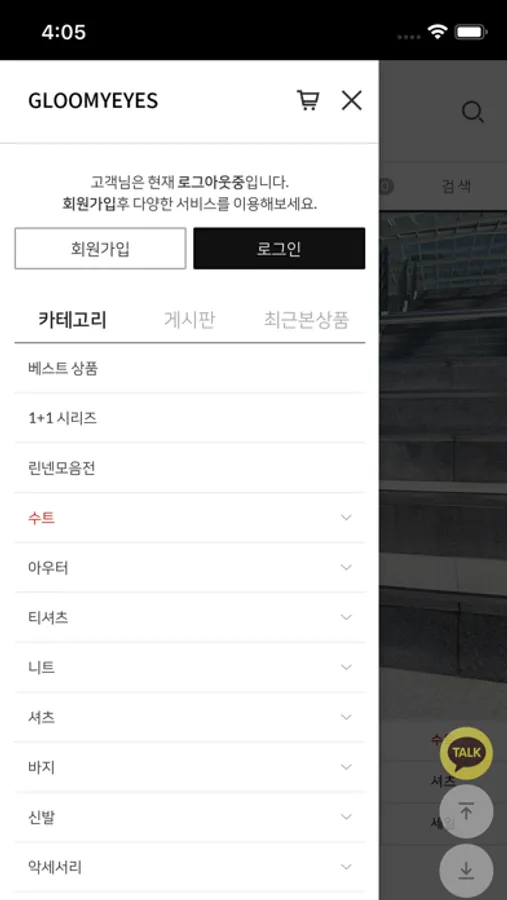Tap the 회원가입 sign-up button

(x=100, y=249)
